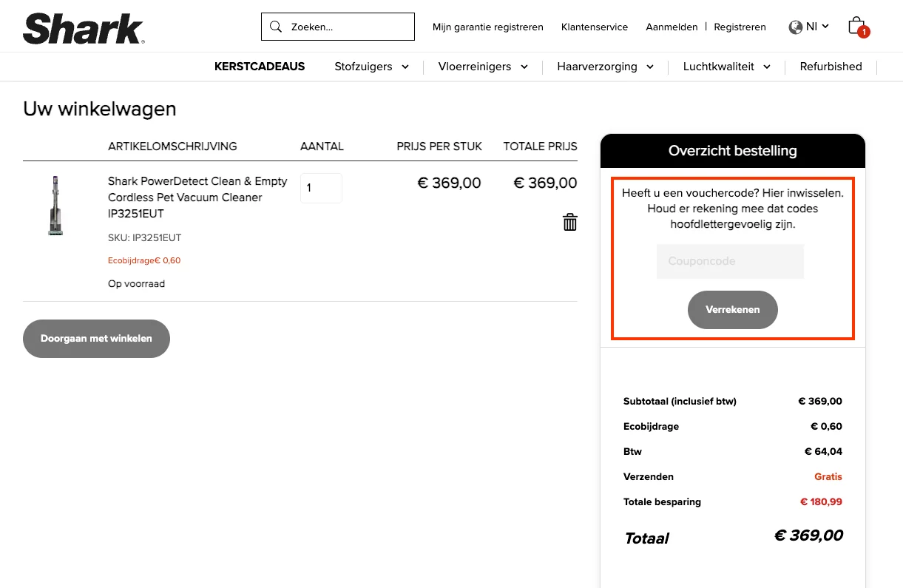
Task: Open the Klantenservice link
Action: coord(595,27)
